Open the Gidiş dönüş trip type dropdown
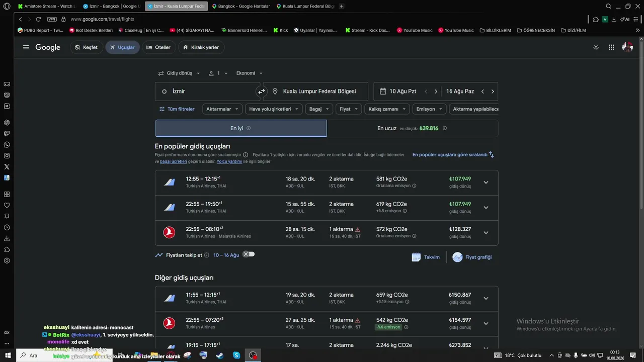The image size is (644, 362). point(179,73)
